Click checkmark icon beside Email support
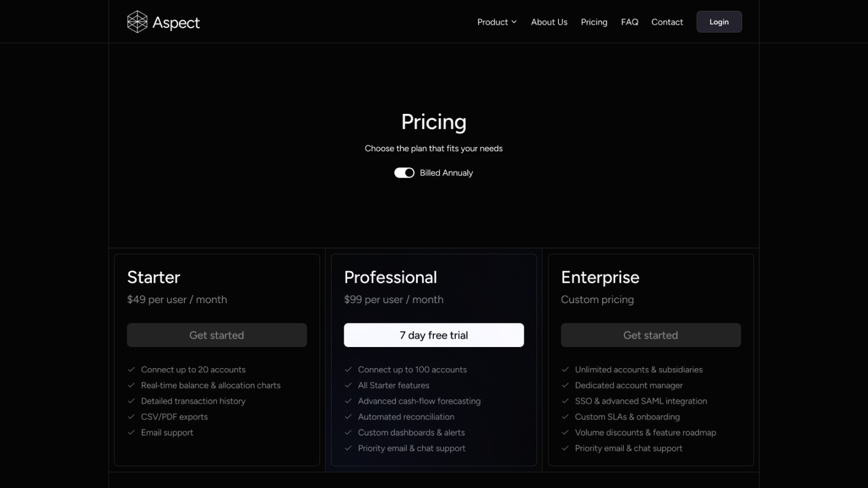Screen dimensions: 868x488 coord(131,433)
